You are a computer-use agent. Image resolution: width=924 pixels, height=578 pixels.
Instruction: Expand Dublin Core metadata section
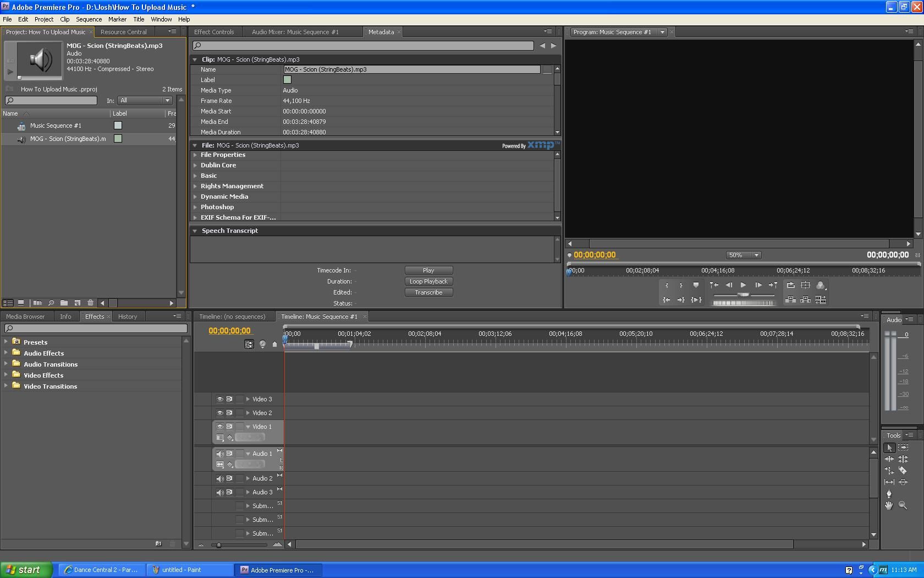pos(195,165)
